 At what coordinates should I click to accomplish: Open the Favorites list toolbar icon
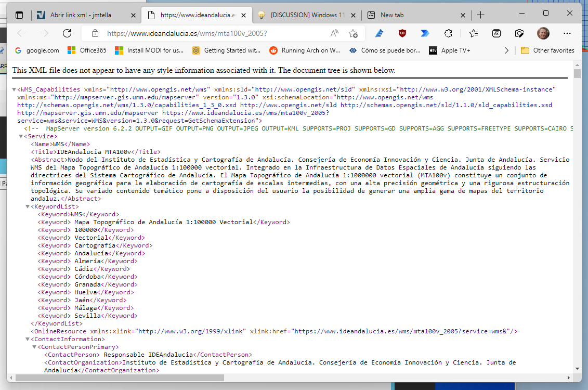473,33
